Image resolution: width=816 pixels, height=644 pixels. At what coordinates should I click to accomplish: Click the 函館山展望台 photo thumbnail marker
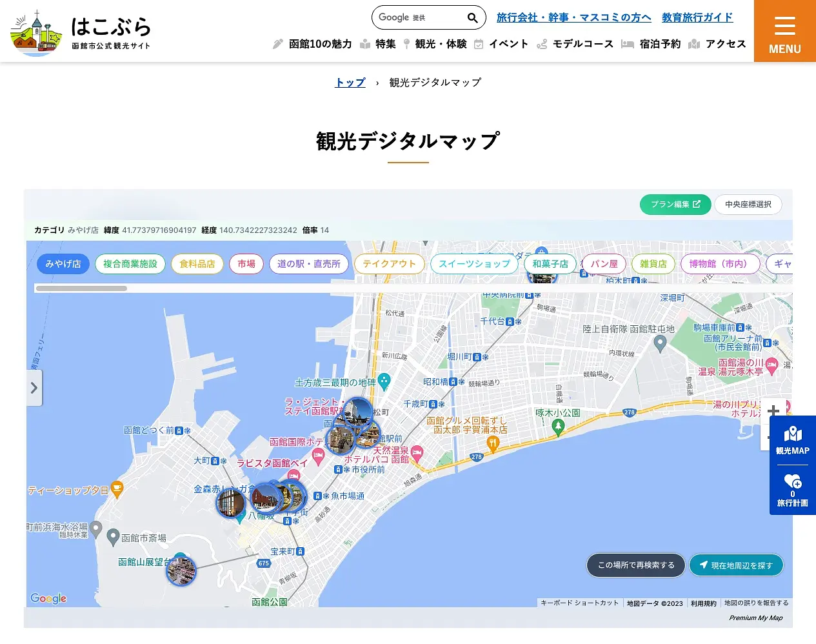(x=181, y=570)
